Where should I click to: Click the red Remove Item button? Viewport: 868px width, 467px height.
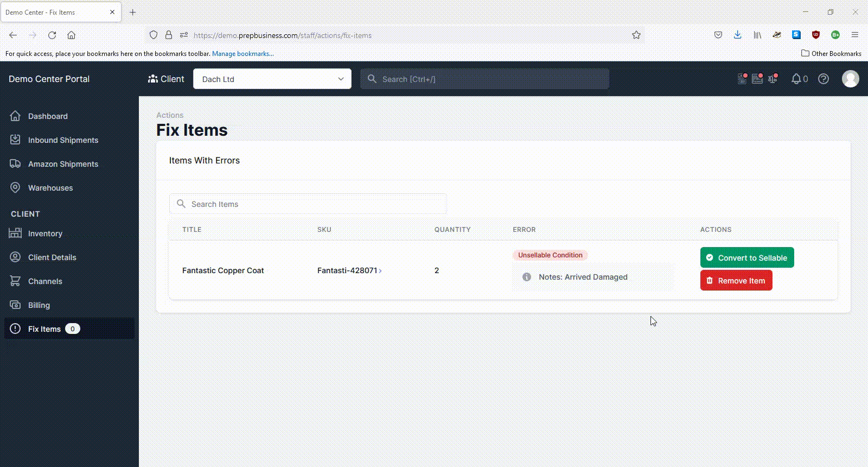(x=736, y=280)
